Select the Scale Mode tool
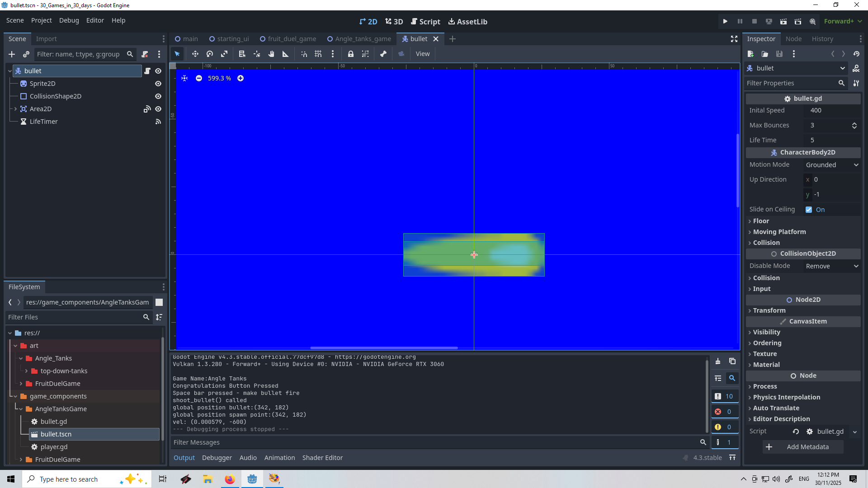Viewport: 868px width, 488px height. [x=224, y=54]
